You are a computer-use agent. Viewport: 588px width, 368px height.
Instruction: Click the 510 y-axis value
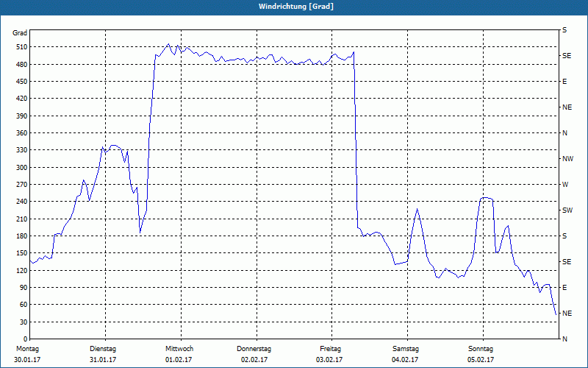click(x=22, y=47)
